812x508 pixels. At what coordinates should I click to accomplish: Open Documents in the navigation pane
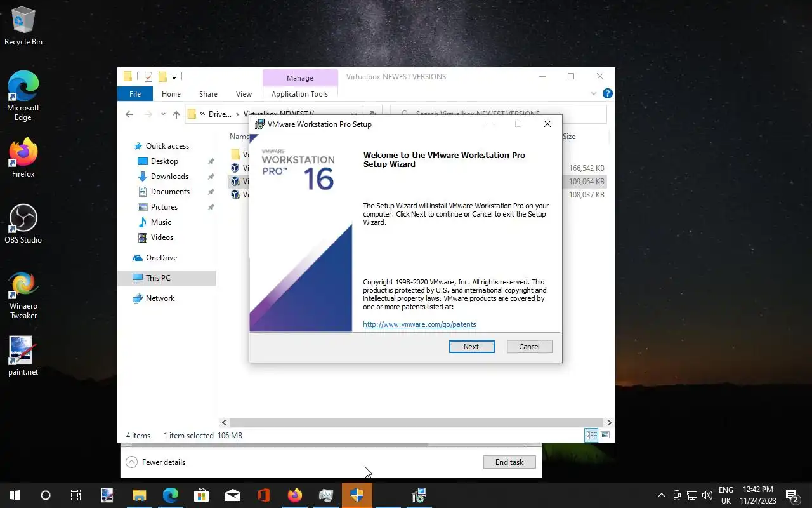[170, 192]
